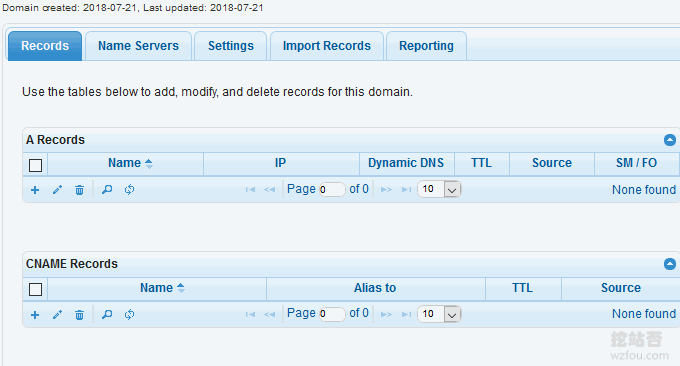Go to previous page of CNAME Records
This screenshot has height=366, width=680.
pyautogui.click(x=269, y=314)
